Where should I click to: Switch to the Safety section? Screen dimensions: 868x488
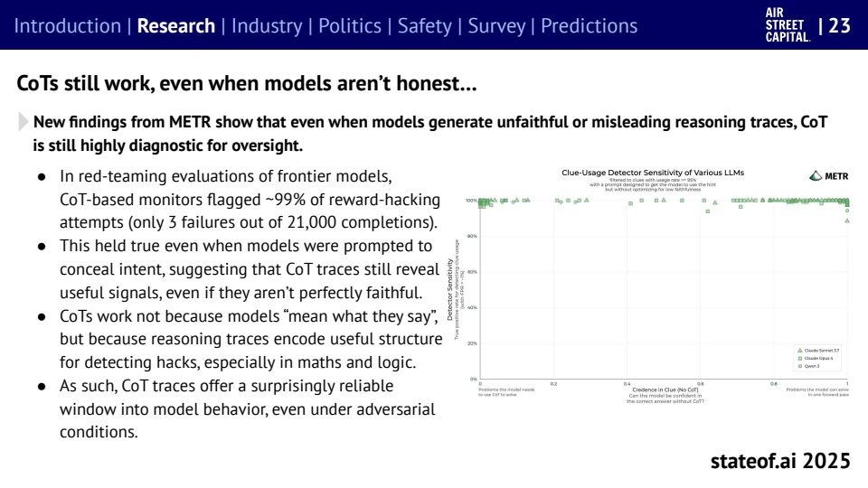(x=424, y=25)
